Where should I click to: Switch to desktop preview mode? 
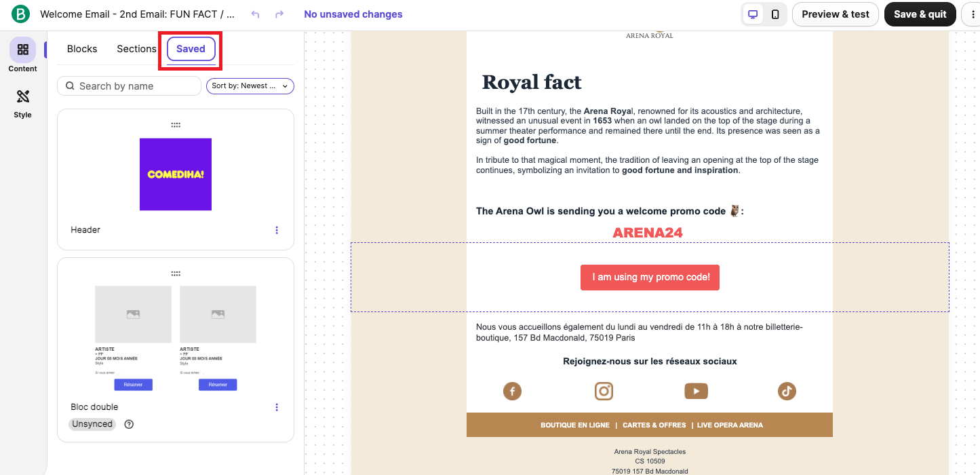coord(753,14)
